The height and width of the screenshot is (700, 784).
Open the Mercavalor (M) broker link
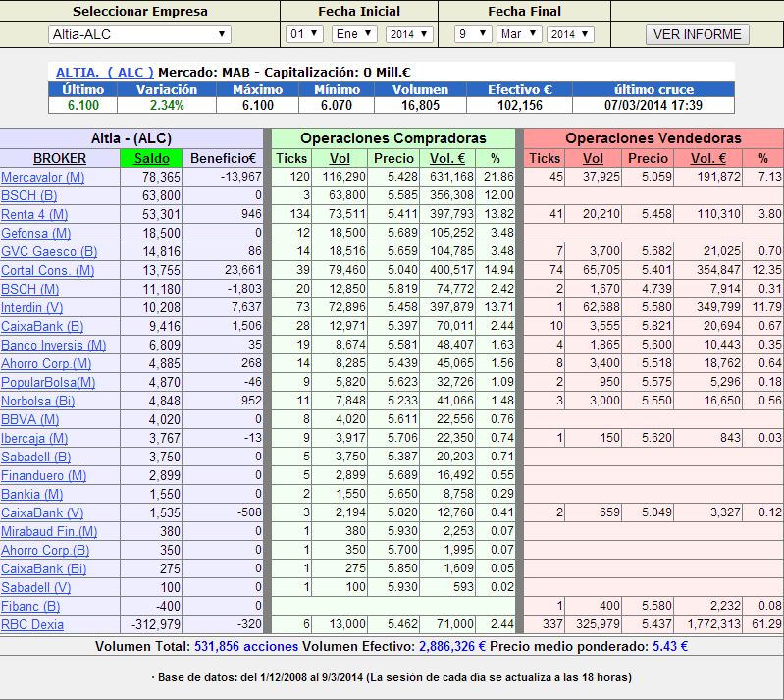click(x=42, y=177)
